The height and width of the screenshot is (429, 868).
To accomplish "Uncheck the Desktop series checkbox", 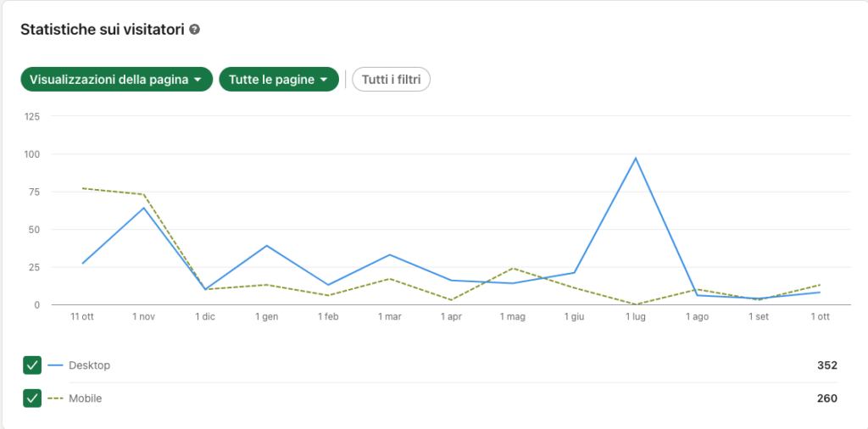I will [x=32, y=365].
